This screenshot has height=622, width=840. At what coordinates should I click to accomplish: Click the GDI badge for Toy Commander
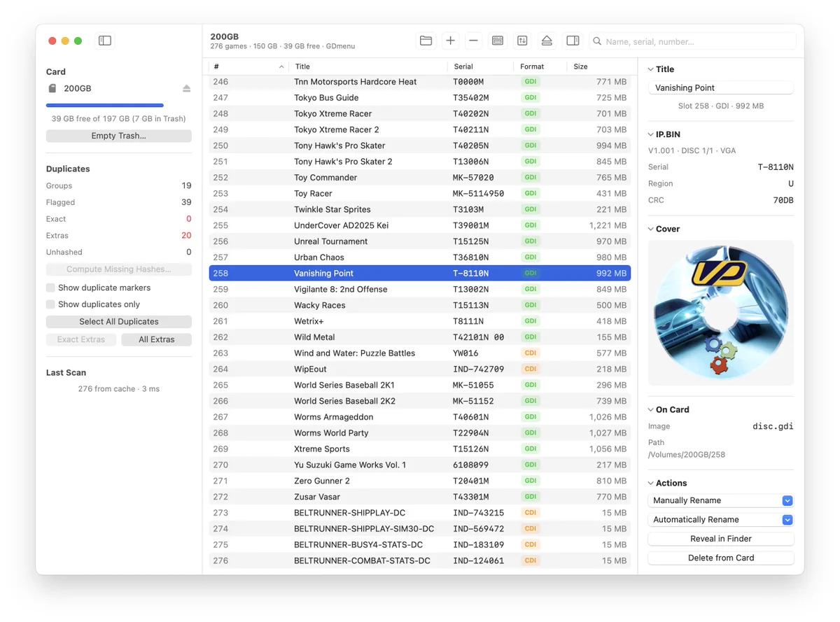tap(531, 177)
